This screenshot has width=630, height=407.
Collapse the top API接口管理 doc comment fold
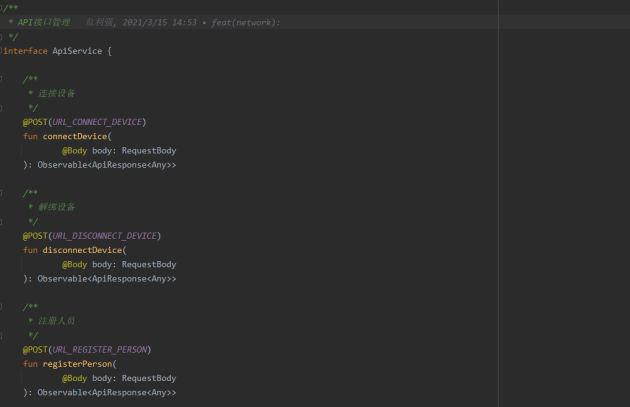1,8
